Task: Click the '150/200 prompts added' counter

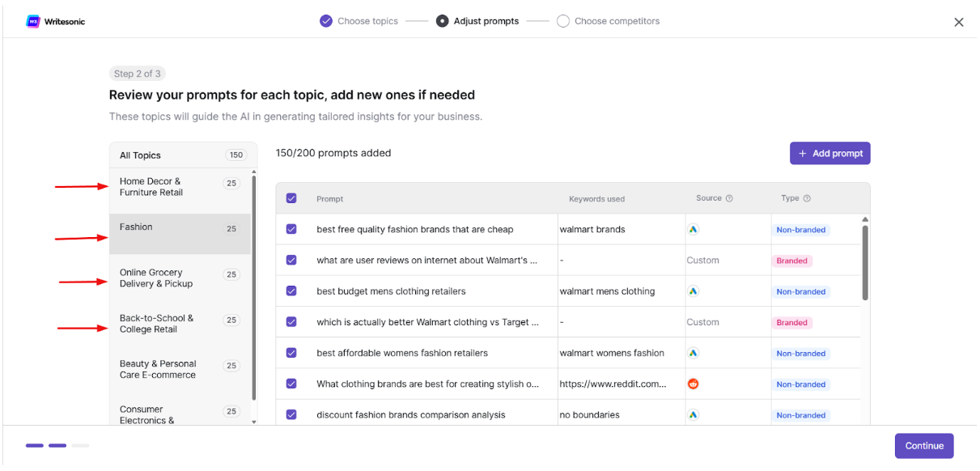Action: pos(333,153)
